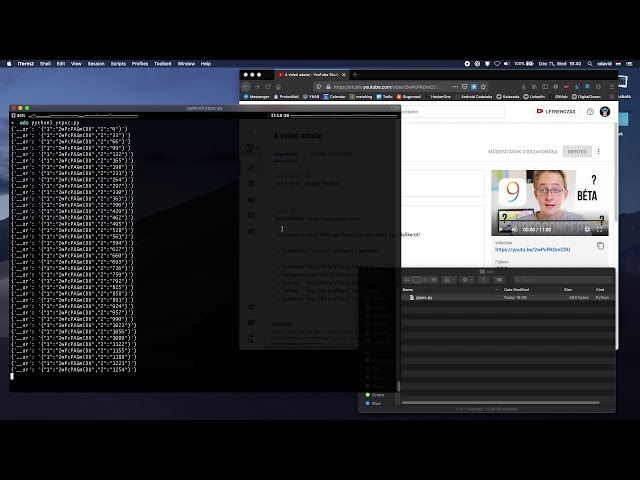The image size is (640, 480).
Task: Click the battery status in menu bar
Action: tap(524, 64)
